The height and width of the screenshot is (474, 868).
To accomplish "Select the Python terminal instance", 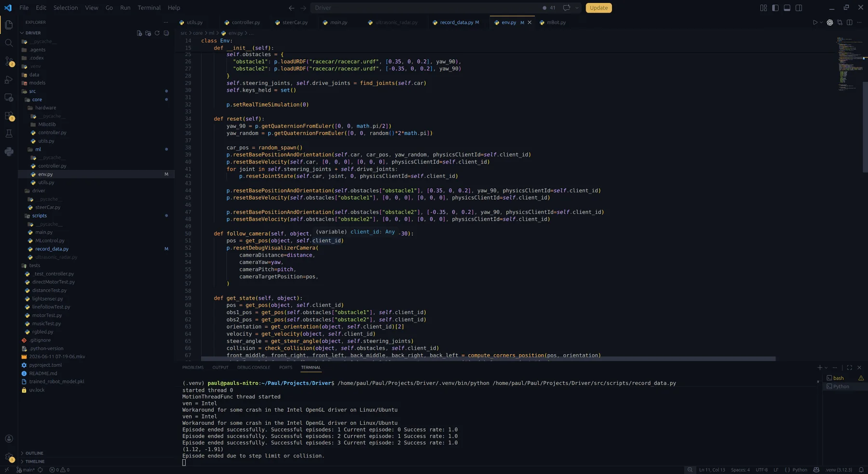I will [x=845, y=387].
